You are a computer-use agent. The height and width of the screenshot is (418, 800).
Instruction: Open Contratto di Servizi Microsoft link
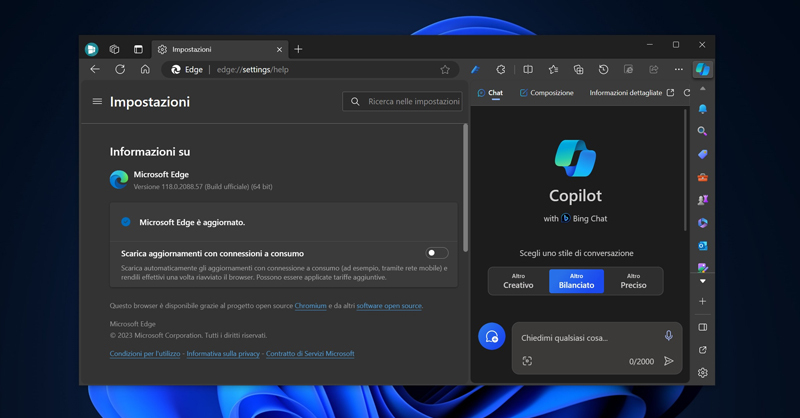(310, 353)
